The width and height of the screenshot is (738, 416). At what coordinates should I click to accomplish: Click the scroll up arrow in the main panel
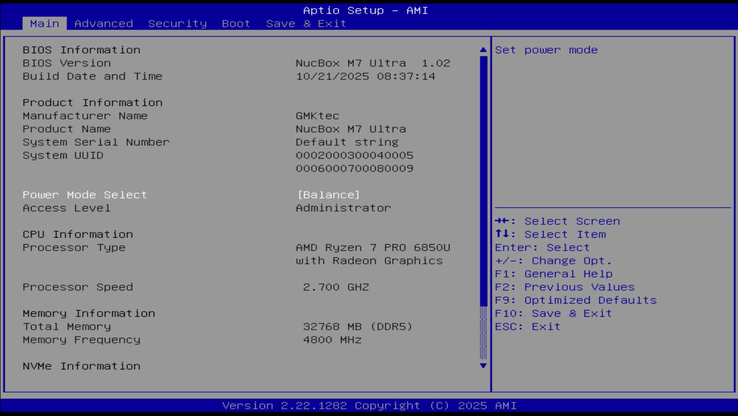click(x=483, y=49)
